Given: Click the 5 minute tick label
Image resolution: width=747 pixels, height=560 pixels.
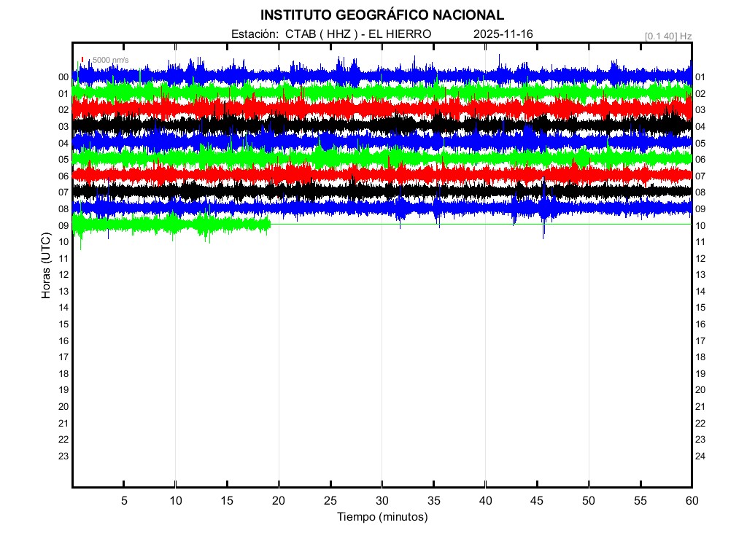Looking at the screenshot, I should pos(124,501).
